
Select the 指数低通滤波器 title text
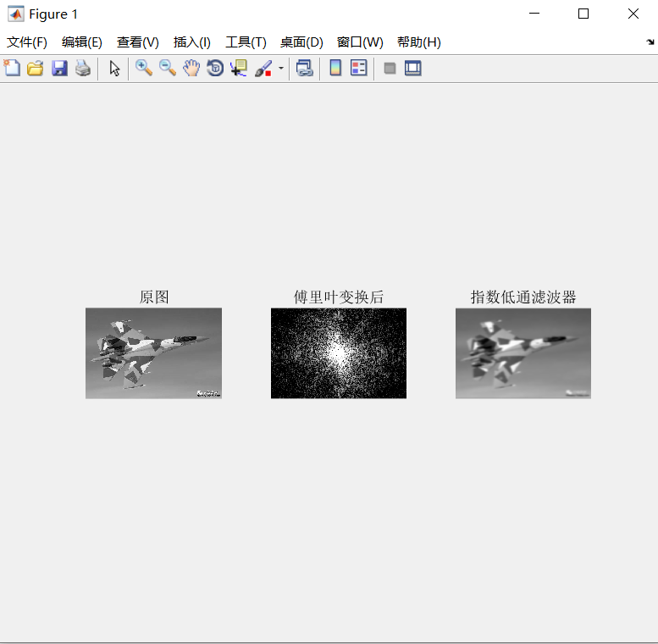523,297
